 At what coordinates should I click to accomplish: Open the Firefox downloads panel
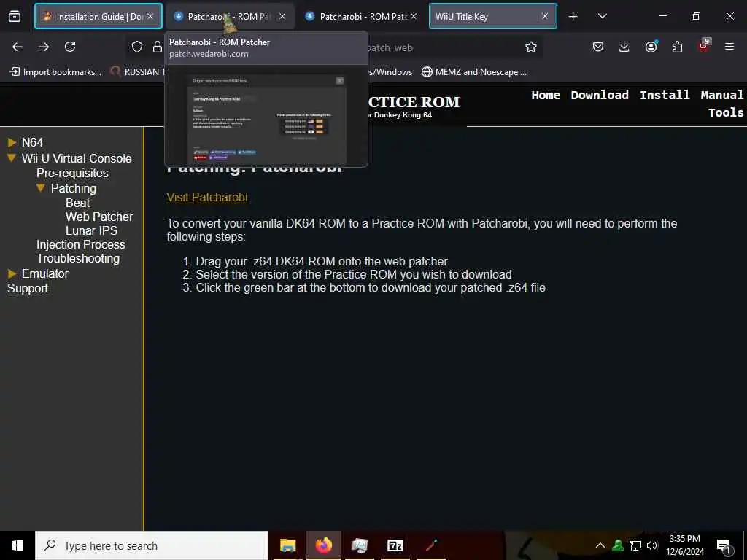624,47
